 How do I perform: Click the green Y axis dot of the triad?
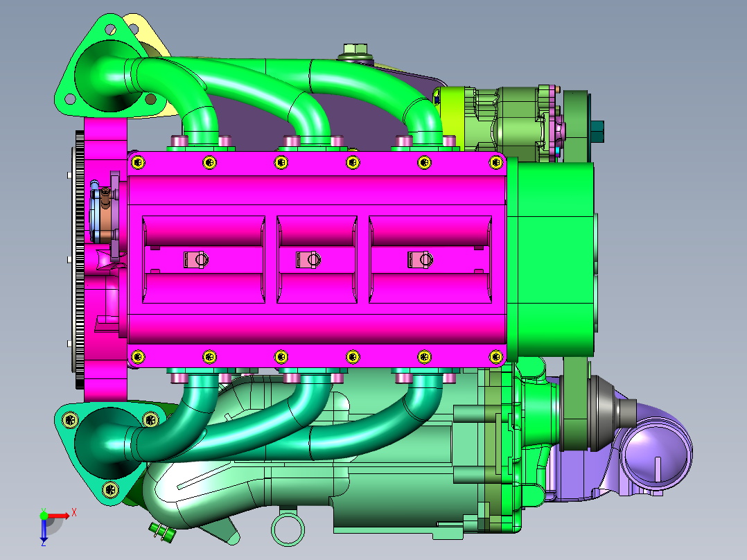click(x=44, y=516)
